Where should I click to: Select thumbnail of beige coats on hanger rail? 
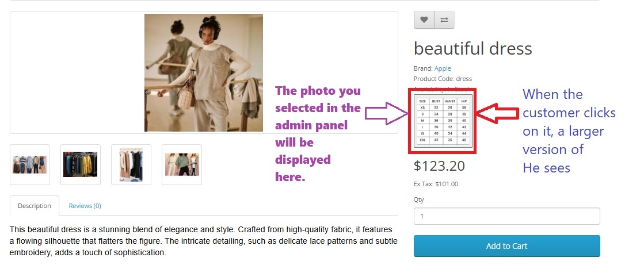pos(131,164)
